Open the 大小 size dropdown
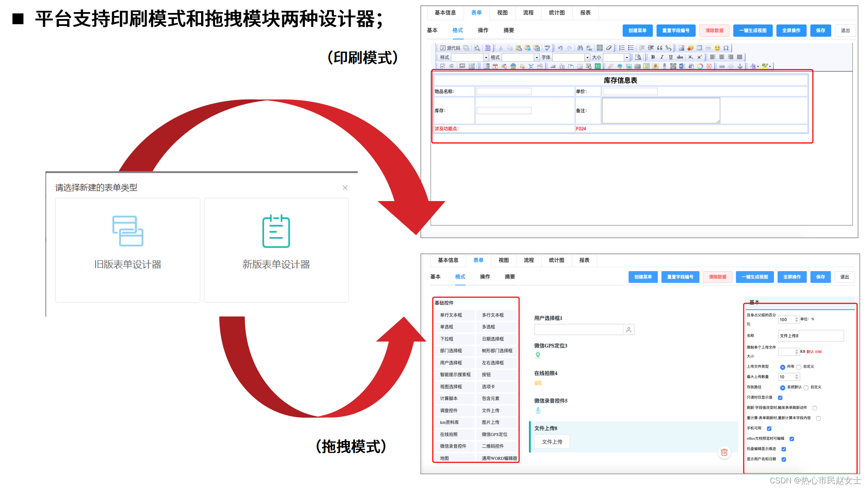The width and height of the screenshot is (868, 489). (x=626, y=58)
